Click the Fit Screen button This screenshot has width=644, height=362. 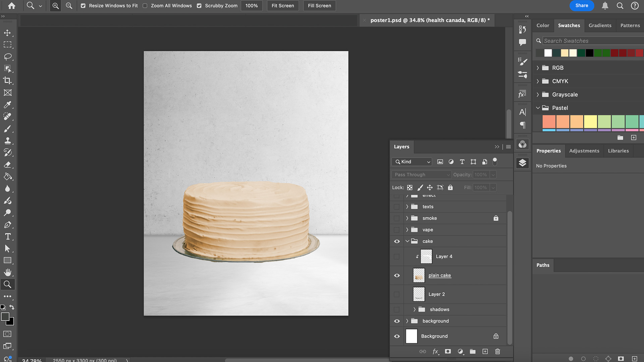point(282,6)
